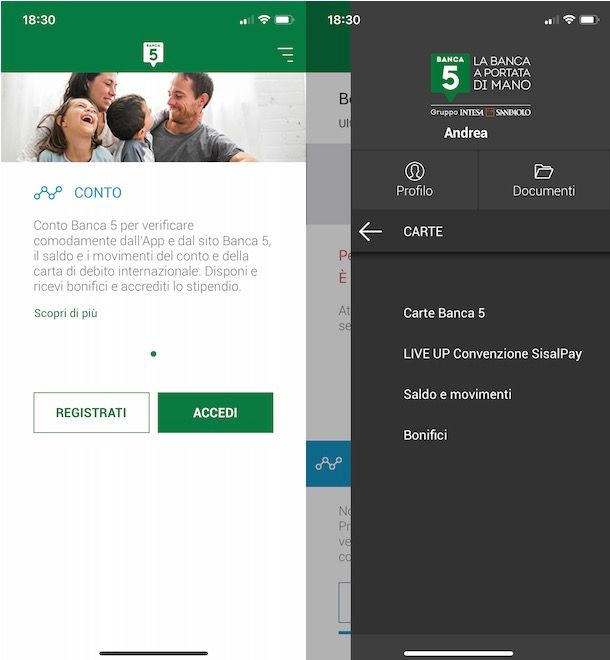Screen dimensions: 610x660
Task: Tap the left phone's cellular signal icon
Action: click(247, 20)
